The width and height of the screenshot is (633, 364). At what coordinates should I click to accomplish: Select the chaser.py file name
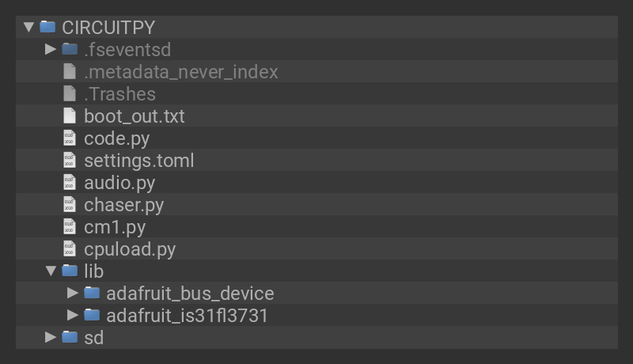click(123, 205)
